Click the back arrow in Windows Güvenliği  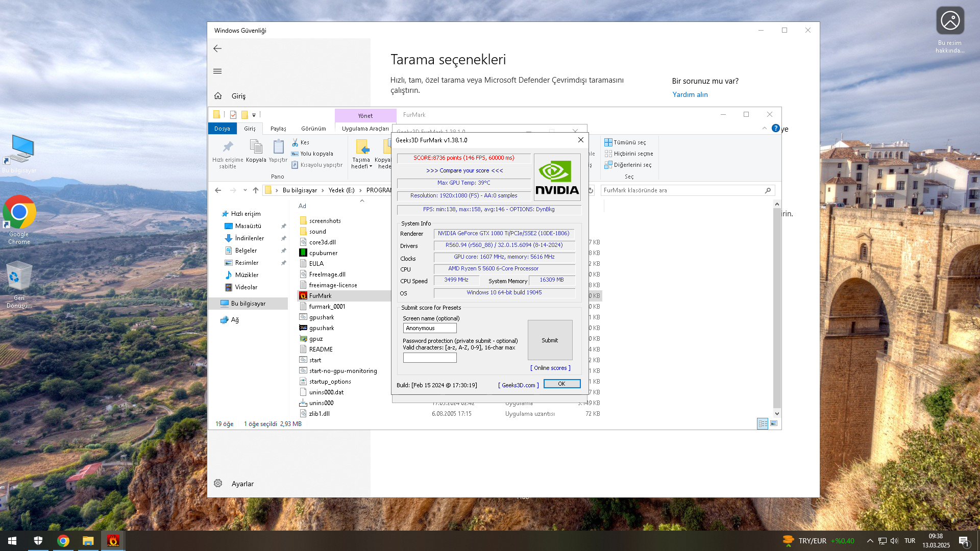(217, 48)
